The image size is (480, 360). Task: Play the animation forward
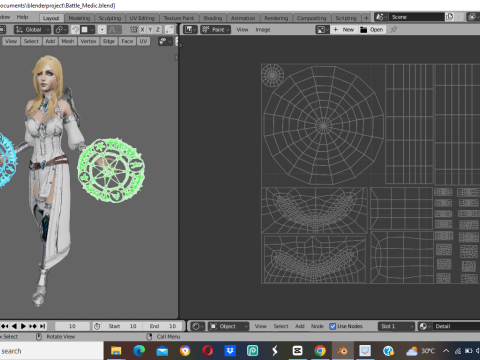[23, 326]
